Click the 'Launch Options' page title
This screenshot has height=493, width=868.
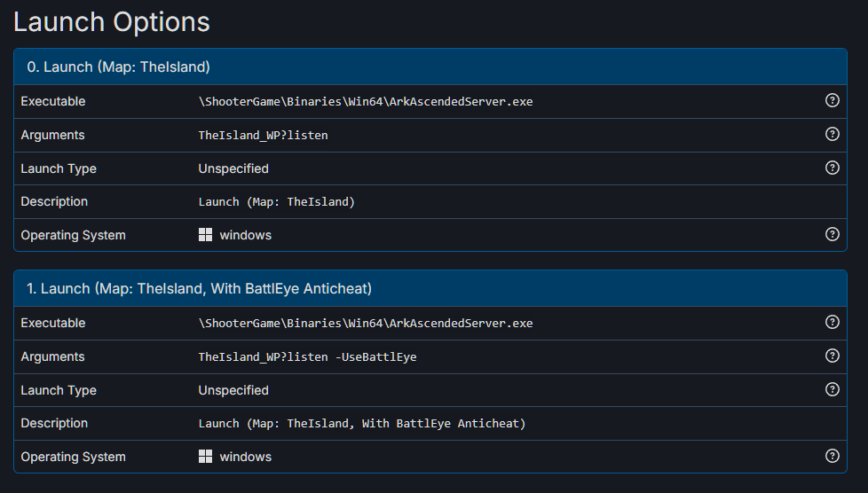(112, 22)
